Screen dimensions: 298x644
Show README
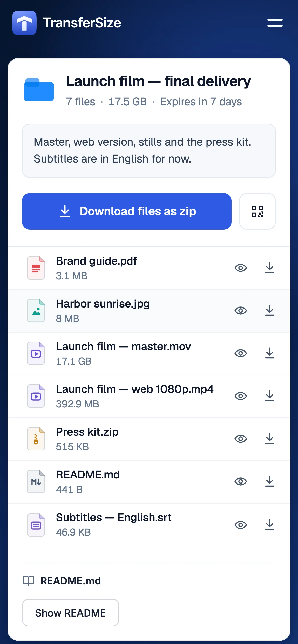tap(71, 613)
